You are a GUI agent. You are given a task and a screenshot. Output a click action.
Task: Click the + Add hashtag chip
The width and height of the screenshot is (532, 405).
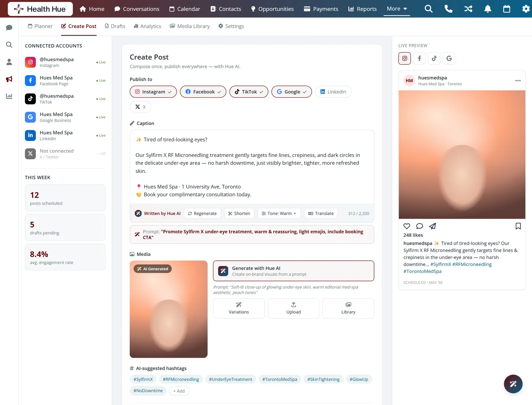pos(179,391)
